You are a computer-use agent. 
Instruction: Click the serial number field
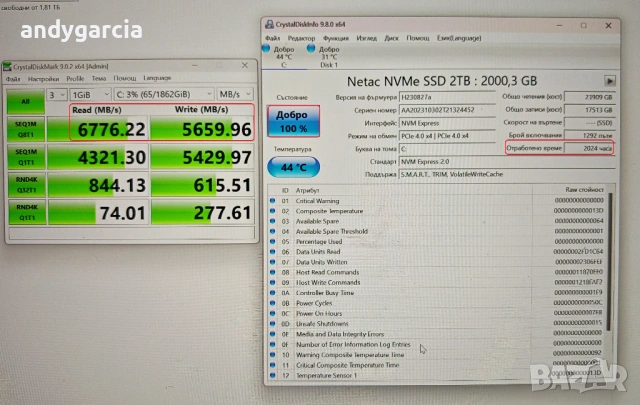tap(447, 110)
